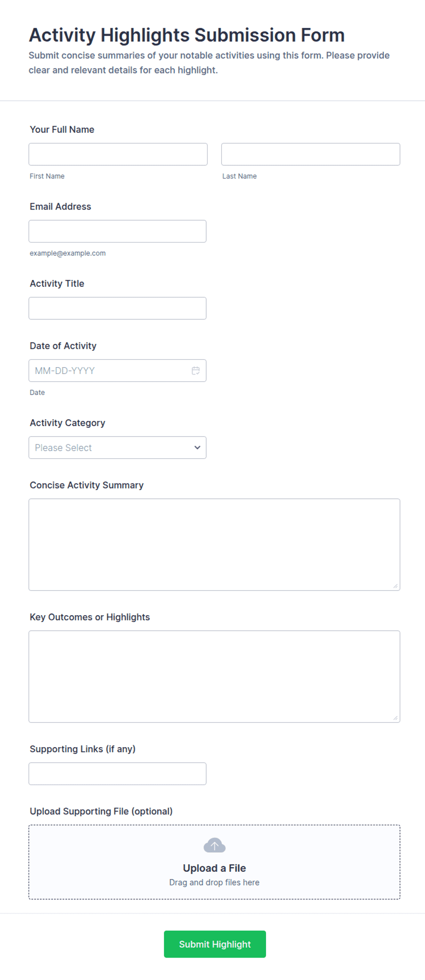This screenshot has width=425, height=980.
Task: Click the Date of Activity label
Action: tap(63, 346)
